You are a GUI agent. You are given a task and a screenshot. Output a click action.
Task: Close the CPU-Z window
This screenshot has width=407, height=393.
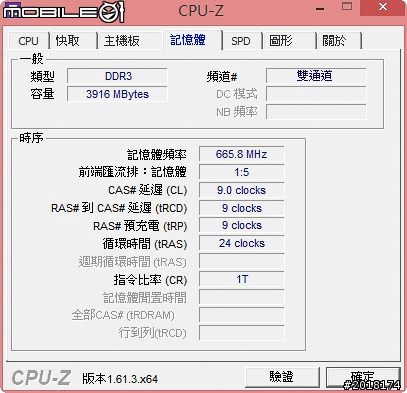(x=383, y=7)
